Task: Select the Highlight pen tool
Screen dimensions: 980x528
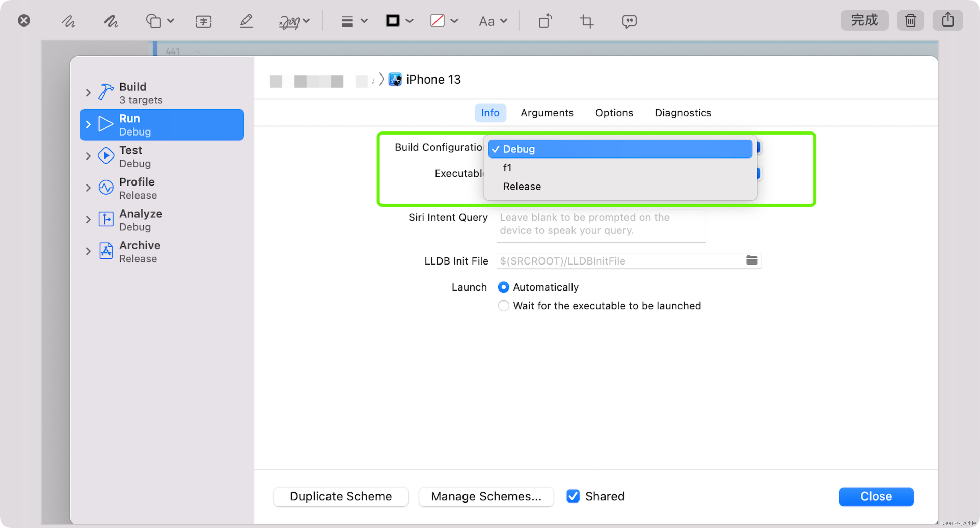Action: click(x=247, y=21)
